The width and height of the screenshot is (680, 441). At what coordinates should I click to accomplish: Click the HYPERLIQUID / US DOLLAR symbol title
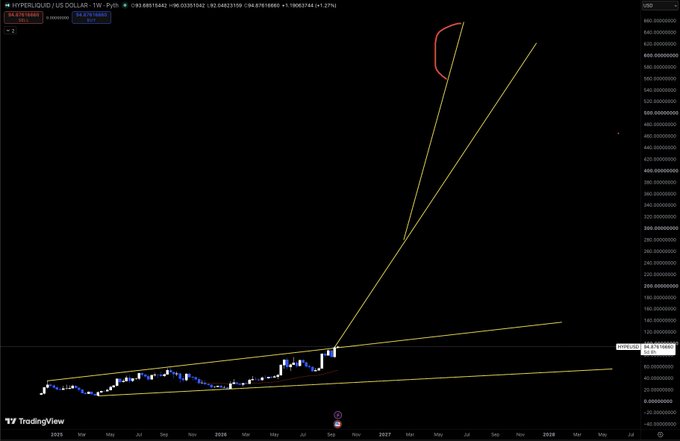click(x=65, y=6)
